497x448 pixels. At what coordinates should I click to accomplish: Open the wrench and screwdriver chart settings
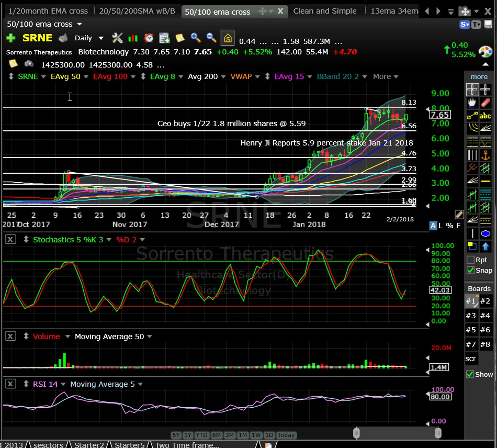[x=117, y=38]
